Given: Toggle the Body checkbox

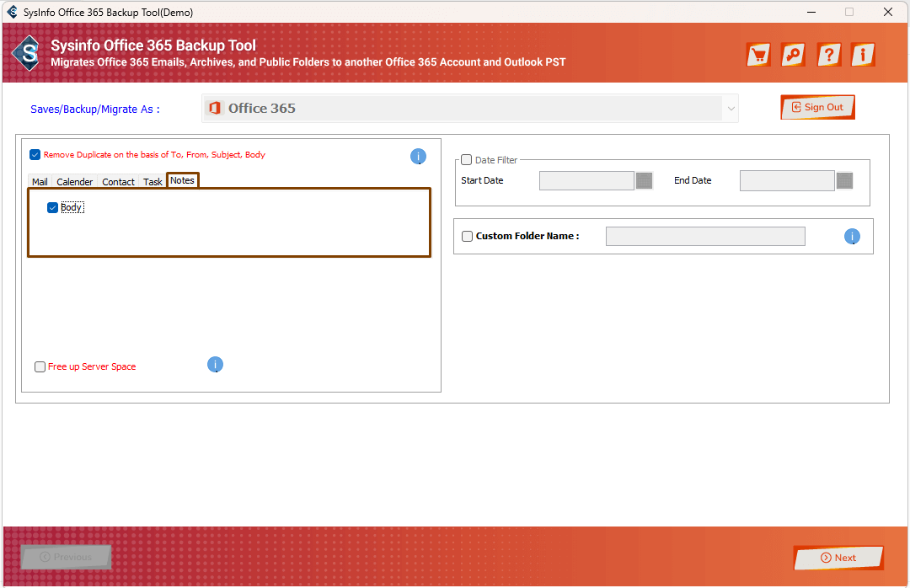Looking at the screenshot, I should [53, 207].
